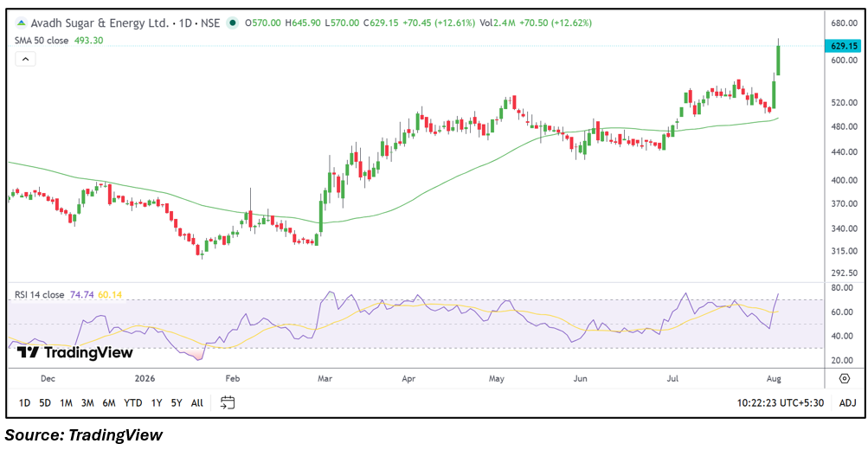Viewport: 868px width, 450px height.
Task: Click the high value H645.90
Action: [303, 23]
